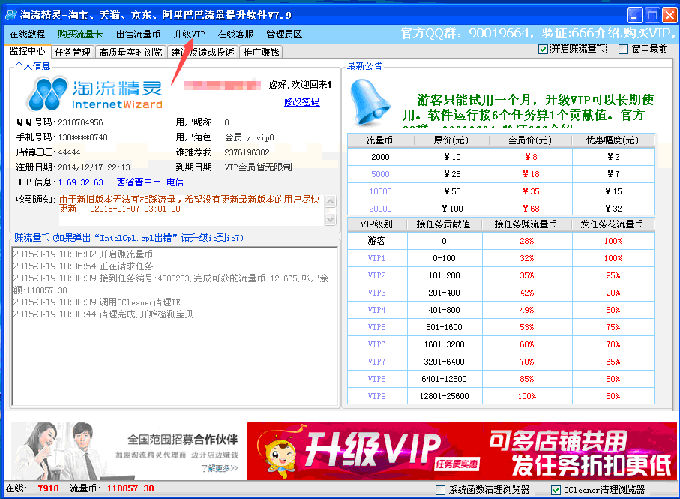Switch to the 监控中心 tab
Viewport: 680px width, 499px height.
[27, 51]
